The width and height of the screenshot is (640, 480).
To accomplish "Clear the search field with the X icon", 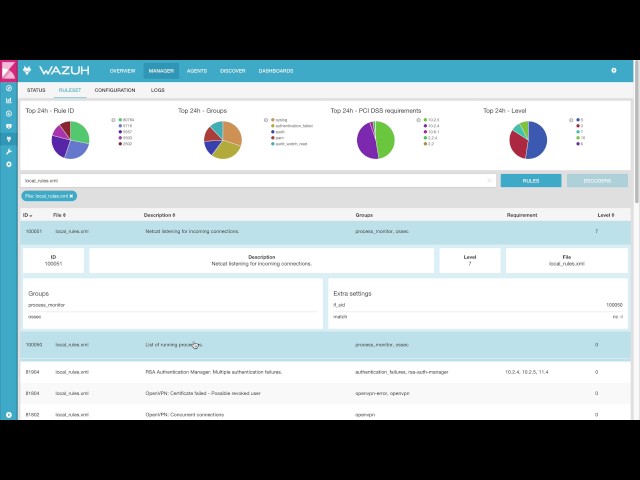I will pyautogui.click(x=489, y=180).
